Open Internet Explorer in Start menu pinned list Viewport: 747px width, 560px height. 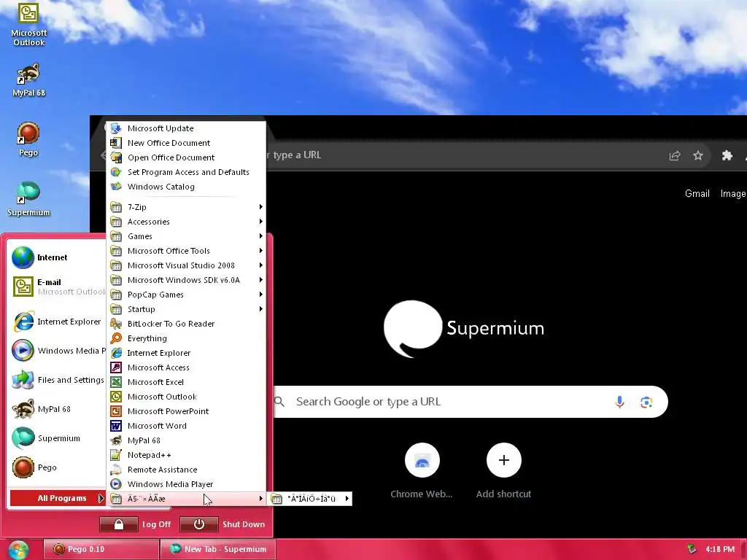[x=57, y=322]
